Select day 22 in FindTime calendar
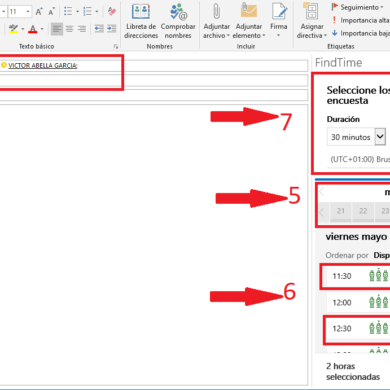The image size is (390, 390). coord(363,211)
